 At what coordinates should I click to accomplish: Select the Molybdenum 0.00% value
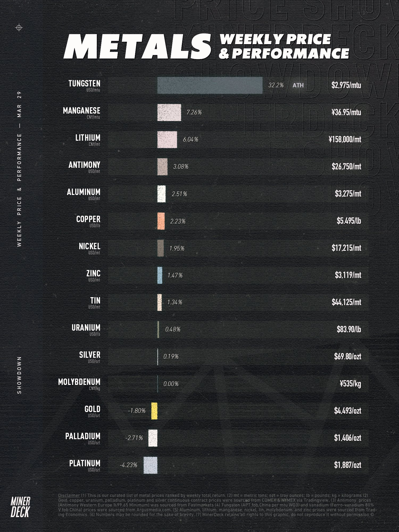coord(171,384)
